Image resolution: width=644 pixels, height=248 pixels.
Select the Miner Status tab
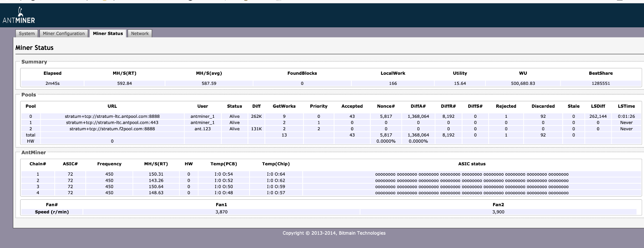108,33
